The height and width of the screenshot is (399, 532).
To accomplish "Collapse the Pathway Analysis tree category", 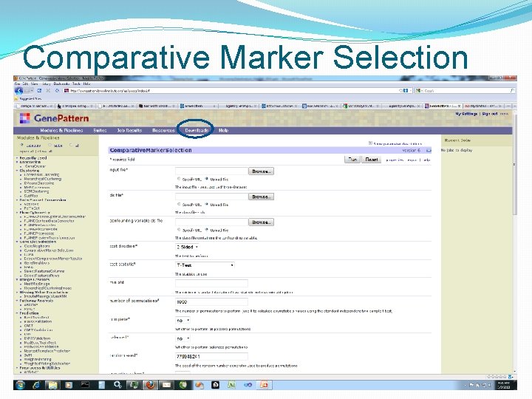I will (17, 301).
